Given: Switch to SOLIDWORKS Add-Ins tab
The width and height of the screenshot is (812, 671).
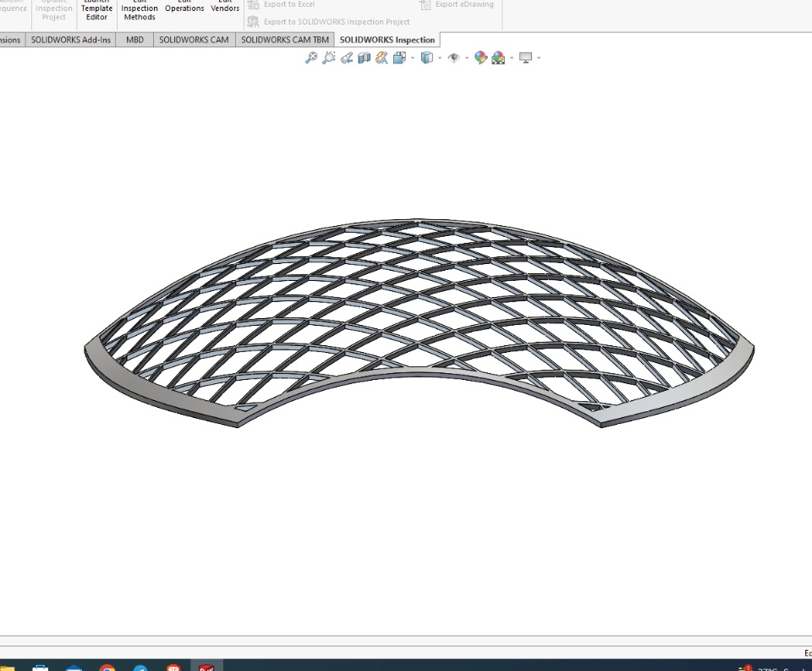Looking at the screenshot, I should [x=71, y=40].
